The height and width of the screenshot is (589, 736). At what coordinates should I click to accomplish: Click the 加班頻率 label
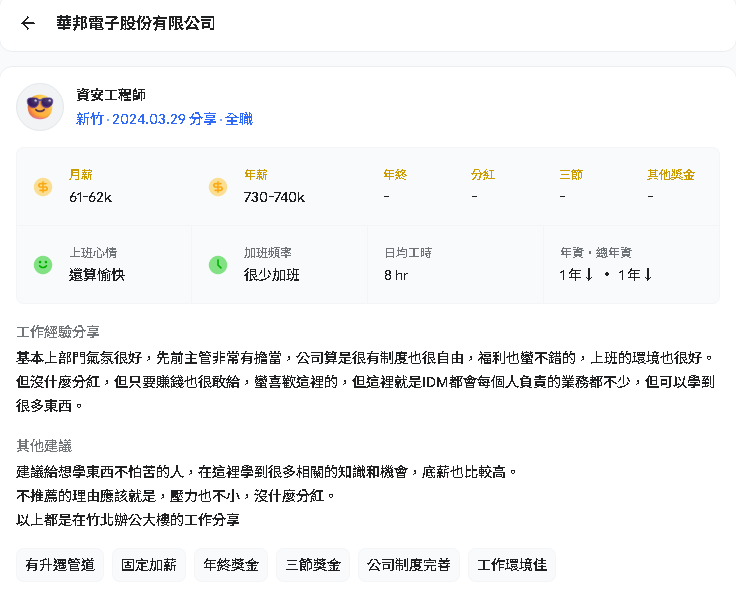268,252
